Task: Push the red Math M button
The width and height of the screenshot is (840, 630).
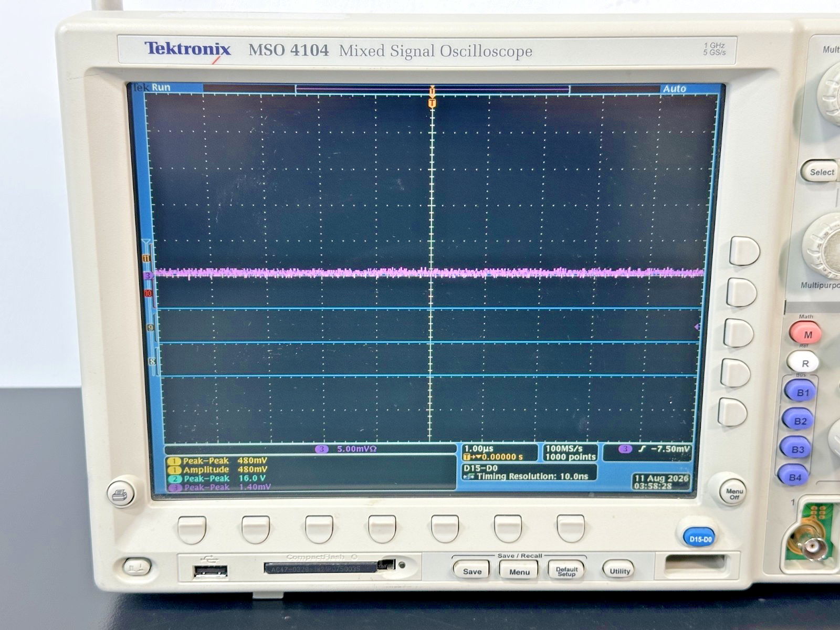Action: pyautogui.click(x=805, y=334)
